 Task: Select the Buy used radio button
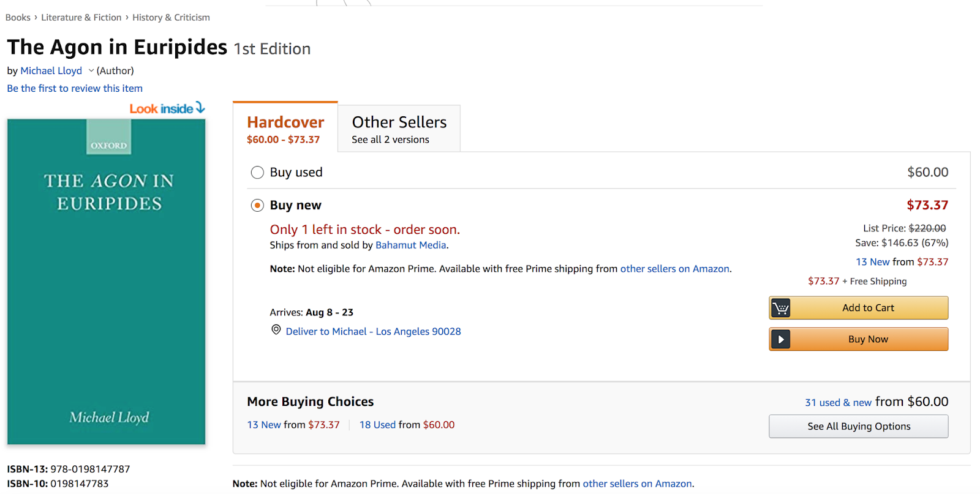[257, 173]
